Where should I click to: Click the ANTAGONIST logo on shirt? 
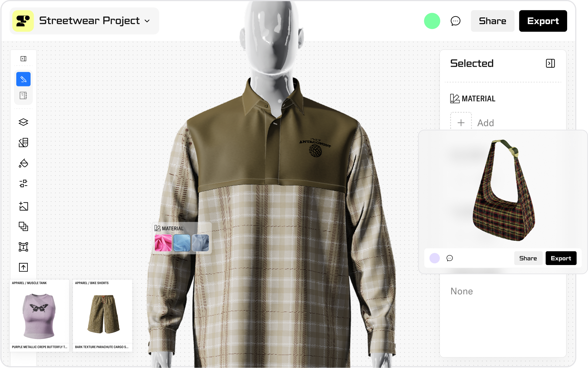click(x=315, y=147)
